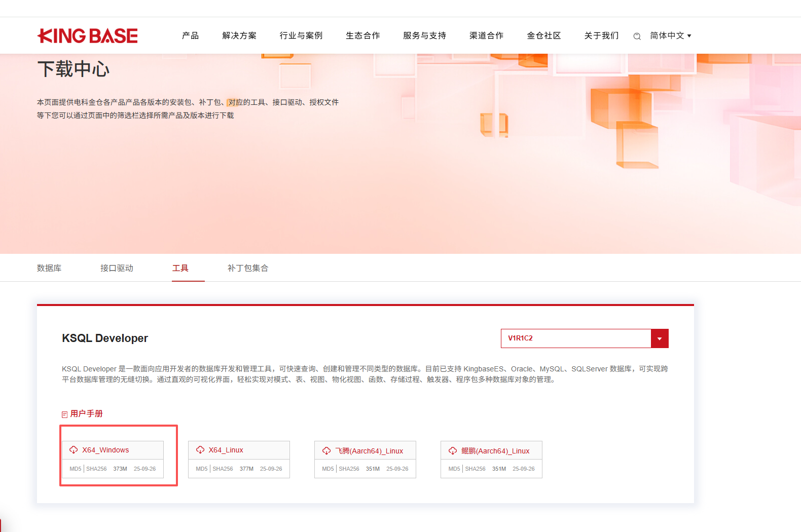801x532 pixels.
Task: Select the 补丁包集合 tab
Action: (x=247, y=268)
